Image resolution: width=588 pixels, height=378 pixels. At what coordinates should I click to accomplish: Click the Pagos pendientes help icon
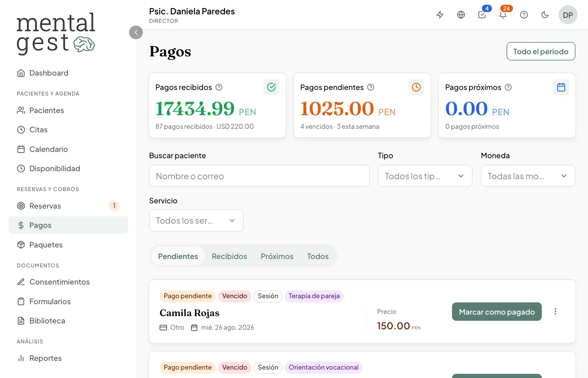click(x=371, y=87)
